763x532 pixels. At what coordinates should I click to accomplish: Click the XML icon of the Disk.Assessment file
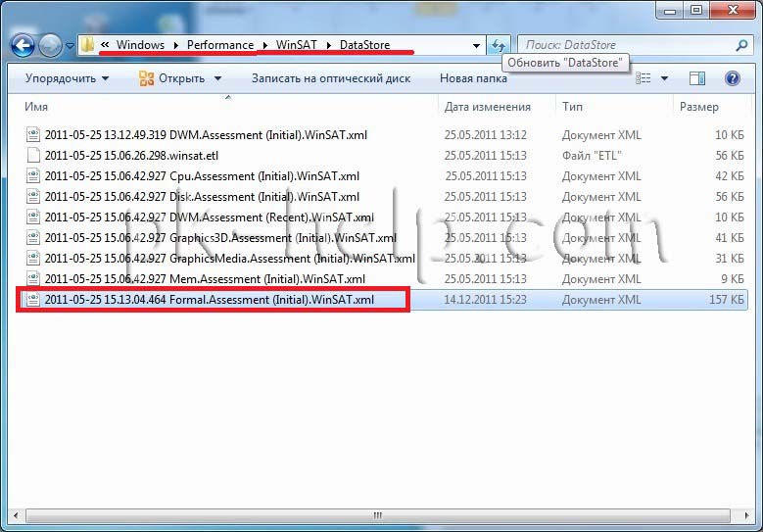click(33, 197)
